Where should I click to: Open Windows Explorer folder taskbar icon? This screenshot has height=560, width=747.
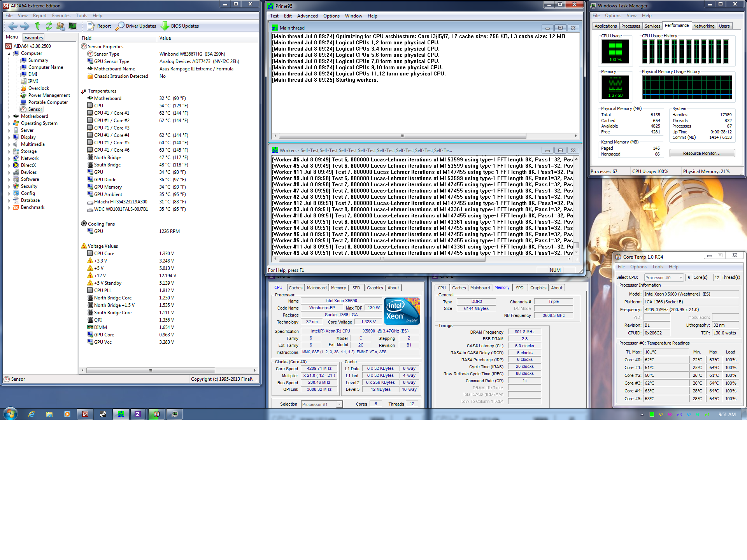(49, 414)
